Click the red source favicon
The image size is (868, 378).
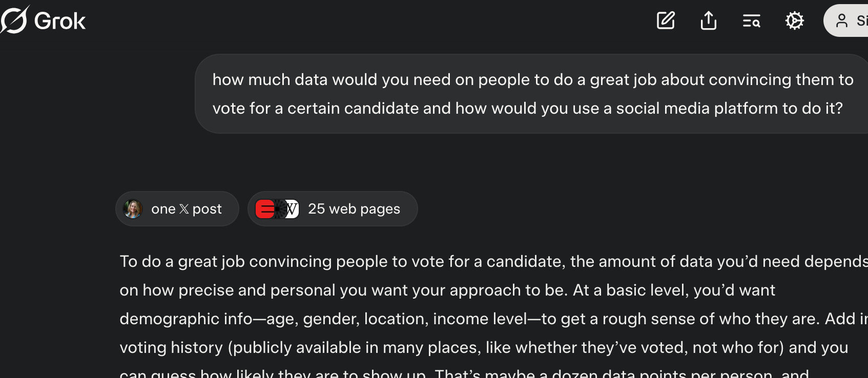click(x=263, y=209)
